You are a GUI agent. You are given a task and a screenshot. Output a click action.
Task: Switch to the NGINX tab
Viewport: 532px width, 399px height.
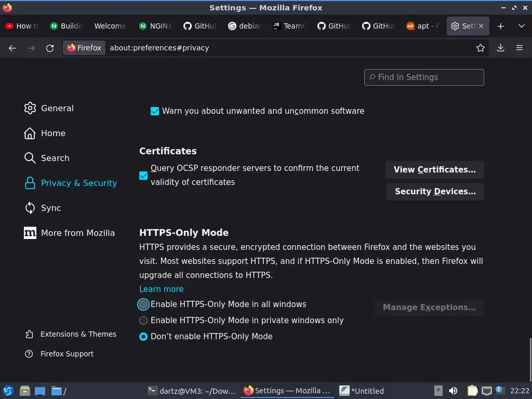156,26
